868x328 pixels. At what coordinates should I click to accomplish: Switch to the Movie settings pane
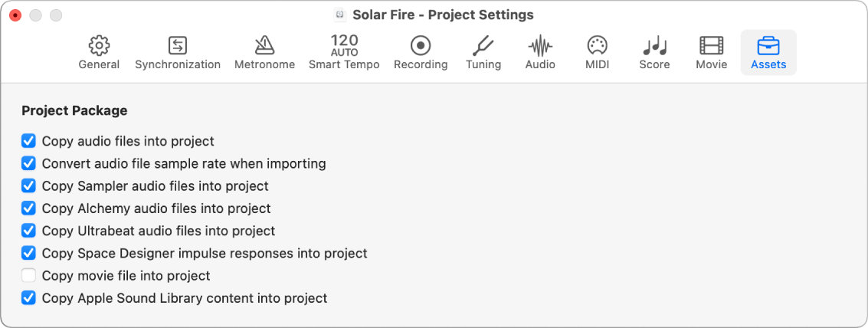[x=711, y=46]
